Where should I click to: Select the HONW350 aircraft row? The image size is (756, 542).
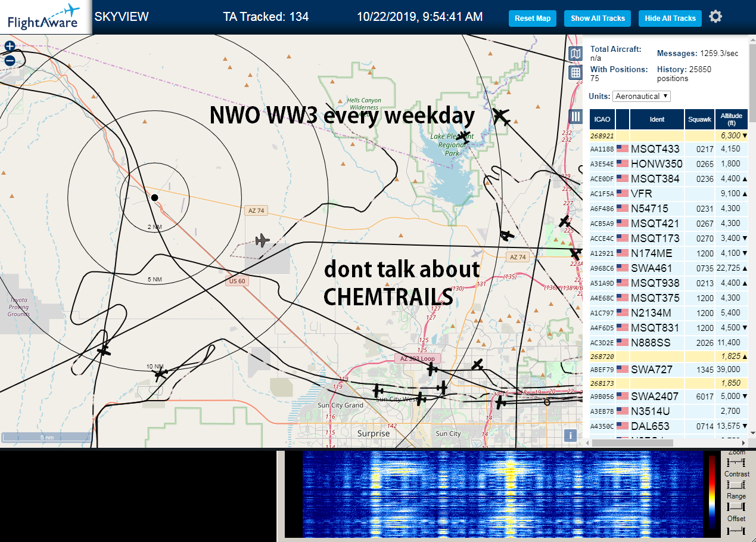668,164
